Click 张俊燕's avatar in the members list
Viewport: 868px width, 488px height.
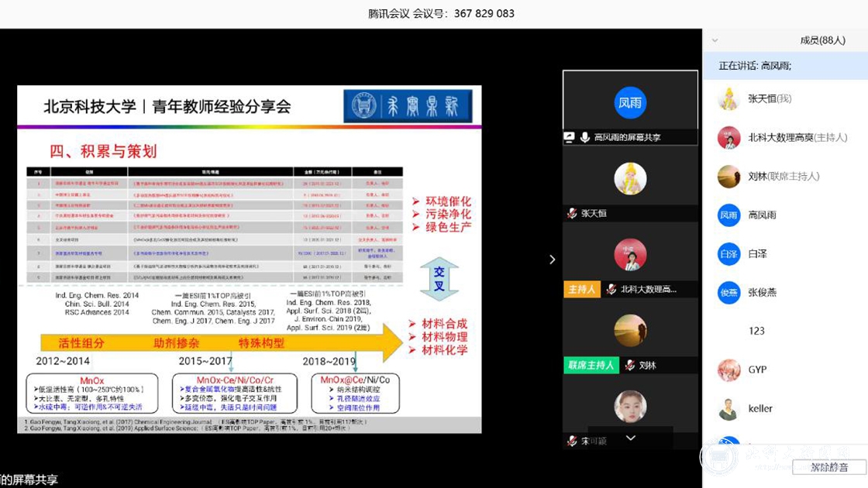click(x=728, y=292)
